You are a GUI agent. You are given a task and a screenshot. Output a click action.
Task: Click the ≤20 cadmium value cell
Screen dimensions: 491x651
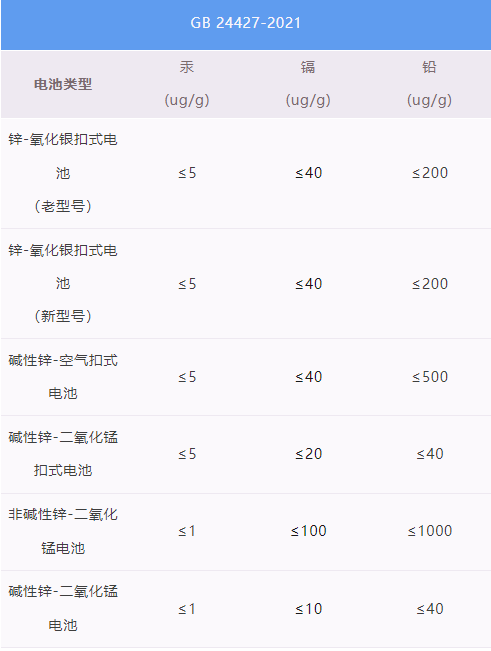(x=308, y=454)
